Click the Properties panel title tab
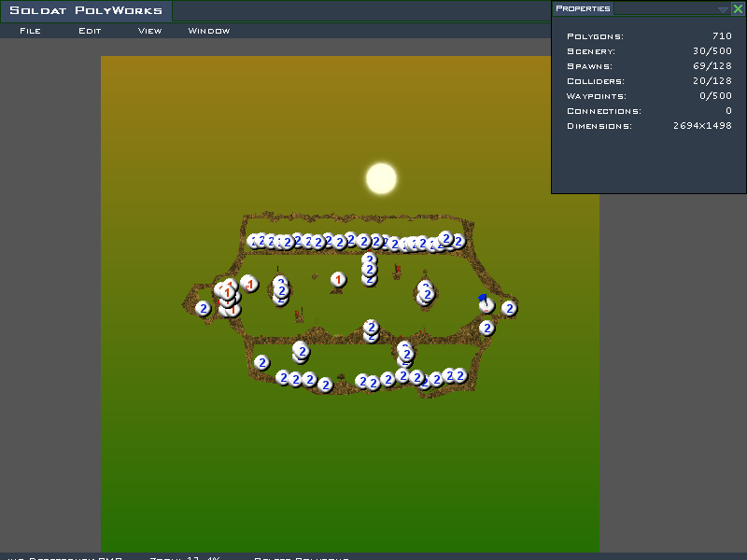The image size is (747, 560). click(583, 8)
